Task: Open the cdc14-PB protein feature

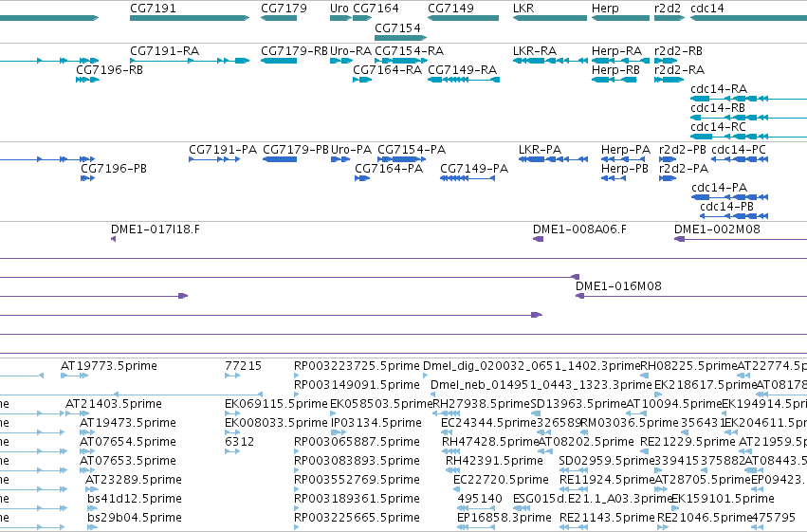Action: click(x=734, y=216)
